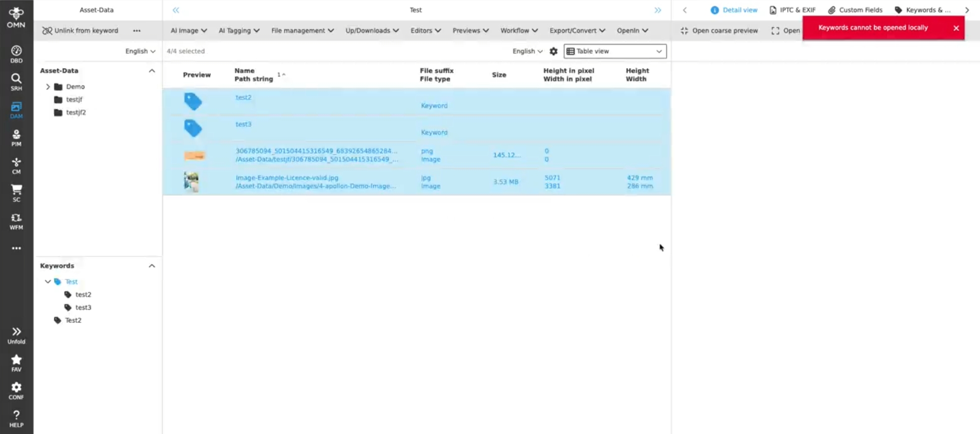The height and width of the screenshot is (434, 980).
Task: Open the DAM module in sidebar
Action: coord(16,110)
